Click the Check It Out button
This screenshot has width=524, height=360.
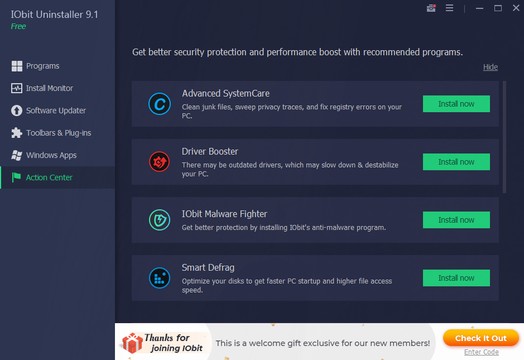click(481, 338)
